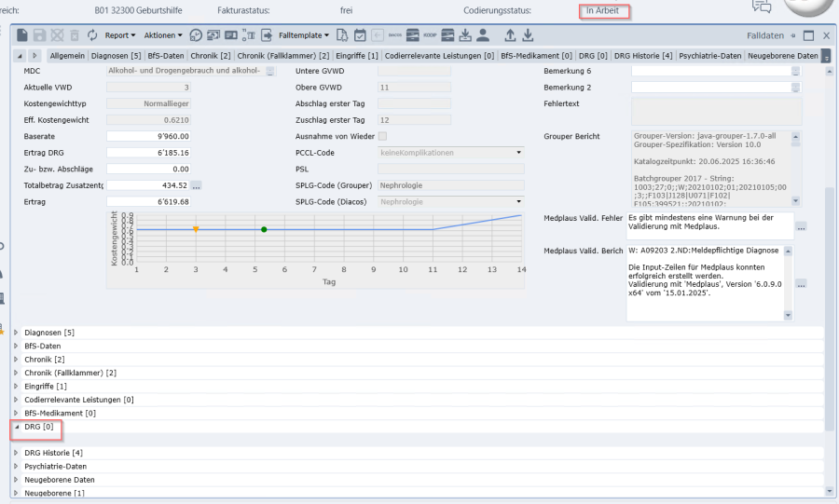Click the refresh arrow icon
Screen dimensions: 839x504
tap(92, 35)
